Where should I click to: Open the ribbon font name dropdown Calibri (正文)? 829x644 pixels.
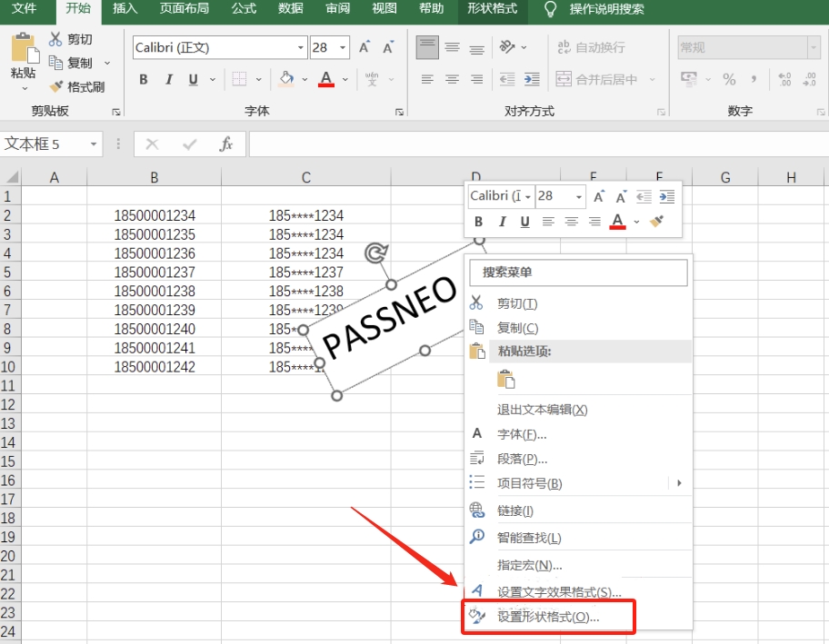point(300,47)
